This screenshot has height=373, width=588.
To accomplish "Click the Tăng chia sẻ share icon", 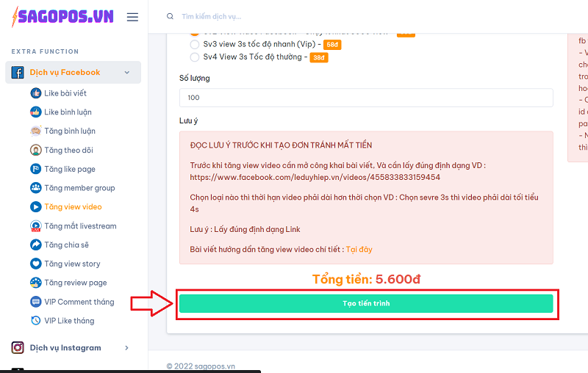I will [x=35, y=245].
